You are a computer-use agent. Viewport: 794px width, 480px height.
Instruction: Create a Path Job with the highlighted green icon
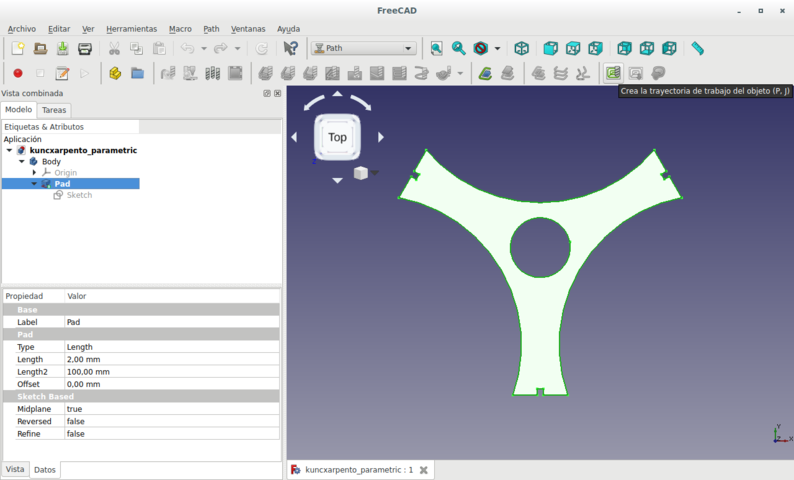point(613,73)
